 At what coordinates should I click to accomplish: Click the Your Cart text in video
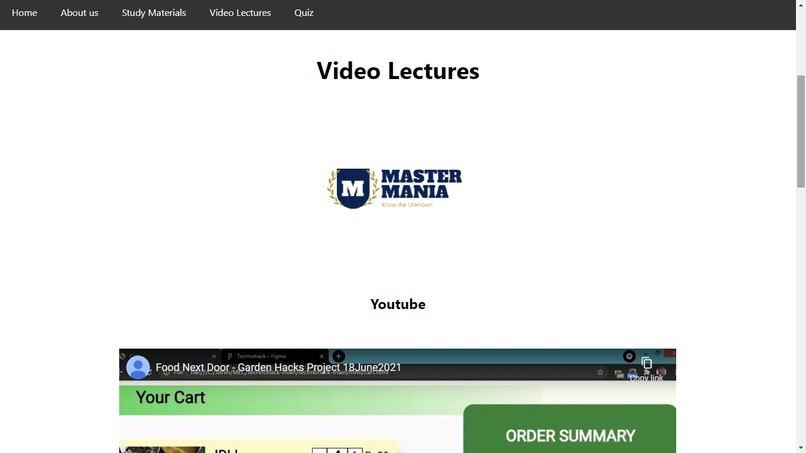point(170,397)
